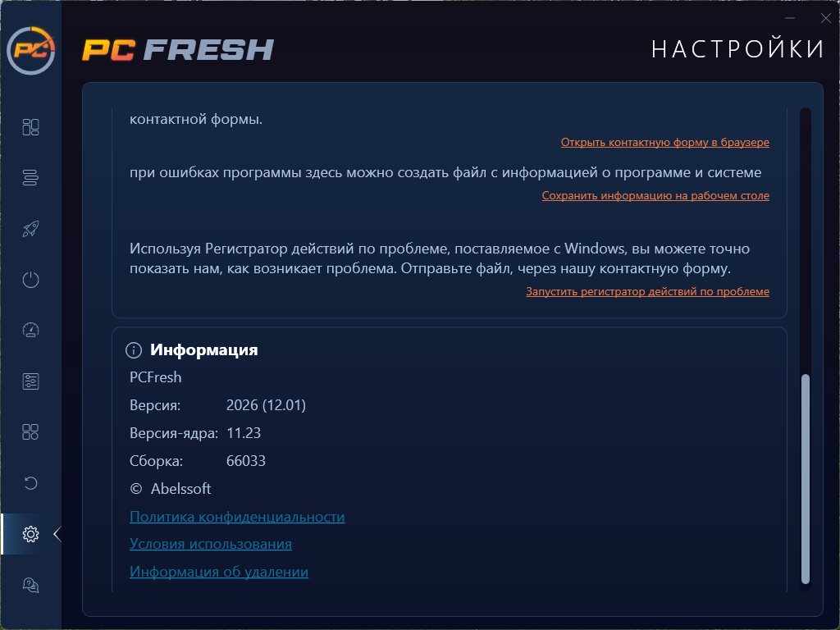The width and height of the screenshot is (840, 630).
Task: Click the power button sidebar icon
Action: (x=30, y=280)
